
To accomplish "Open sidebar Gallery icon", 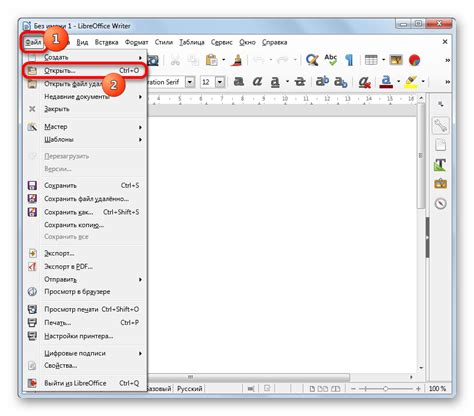I will (x=440, y=184).
